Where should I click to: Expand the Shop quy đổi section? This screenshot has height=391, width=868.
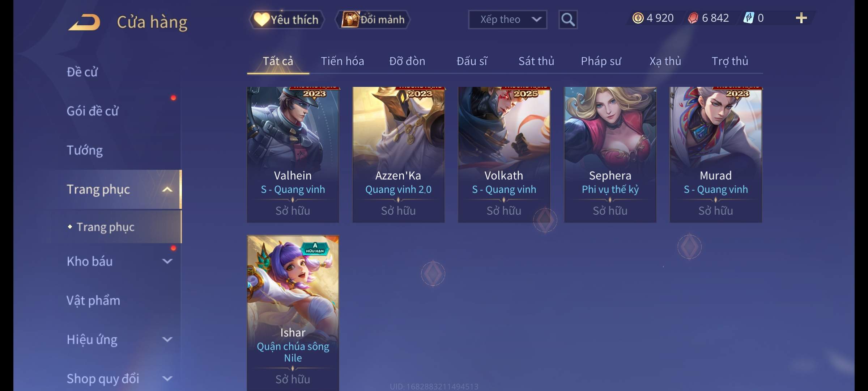point(167,379)
